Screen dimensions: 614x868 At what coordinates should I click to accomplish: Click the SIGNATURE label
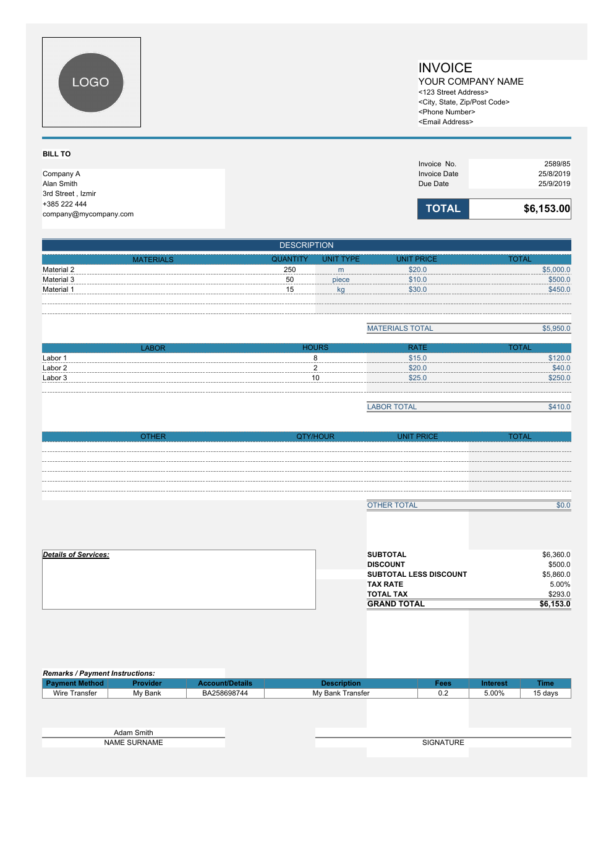[443, 742]
